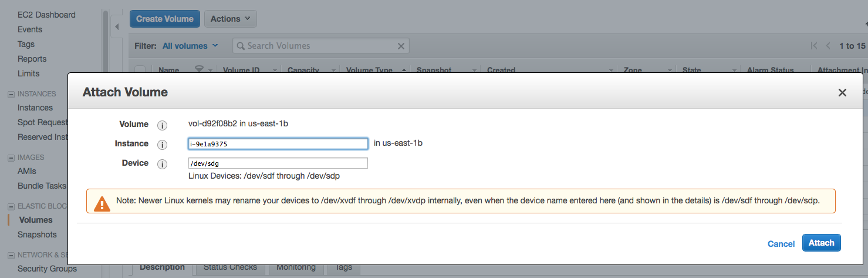Click the Cancel link
868x278 pixels.
(781, 244)
